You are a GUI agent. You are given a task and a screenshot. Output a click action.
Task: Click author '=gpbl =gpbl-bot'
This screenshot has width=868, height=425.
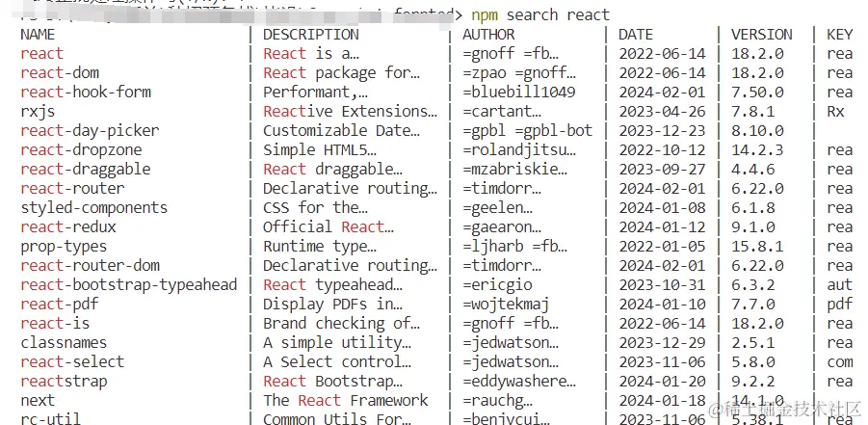pos(528,131)
